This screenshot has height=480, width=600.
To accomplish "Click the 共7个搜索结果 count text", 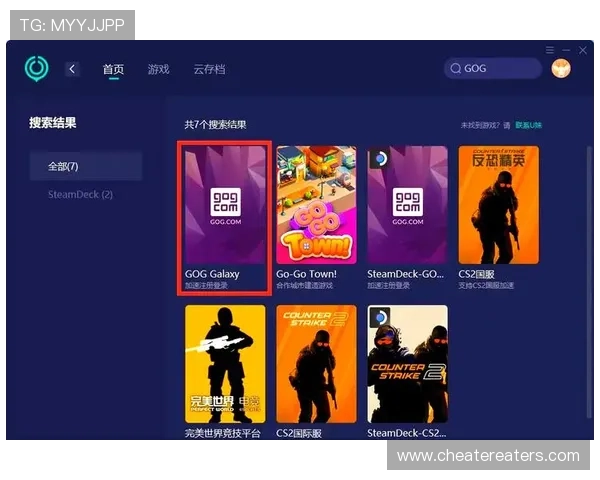I will point(215,125).
